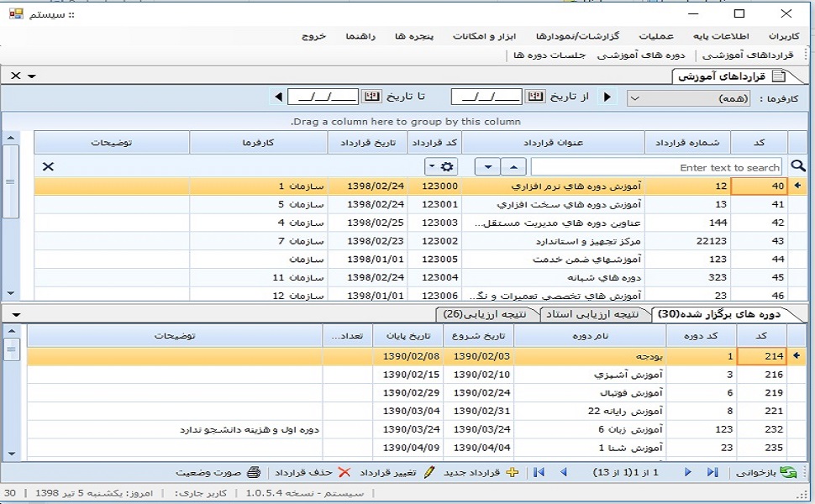Go to the previous record in the navigator
This screenshot has height=504, width=815.
(x=564, y=472)
